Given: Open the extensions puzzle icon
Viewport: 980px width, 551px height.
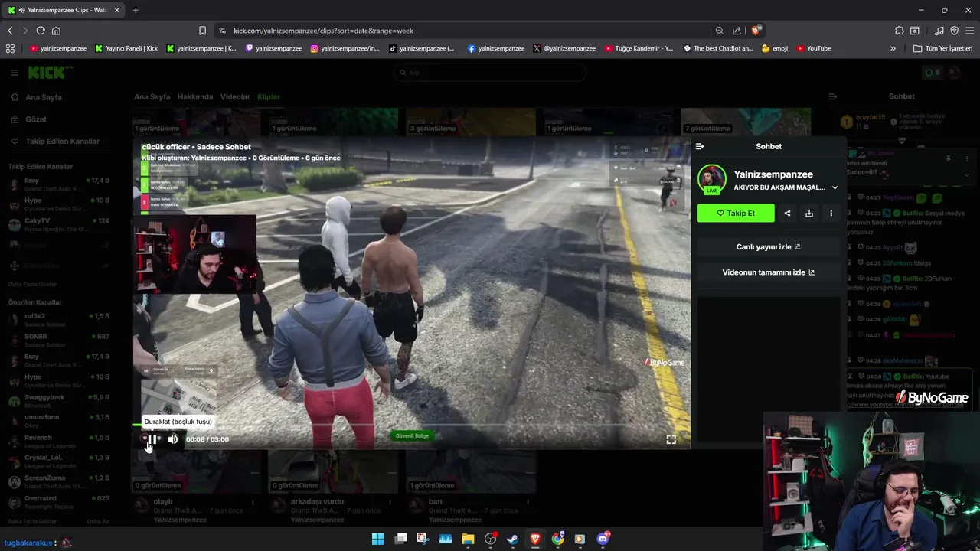Looking at the screenshot, I should tap(900, 31).
